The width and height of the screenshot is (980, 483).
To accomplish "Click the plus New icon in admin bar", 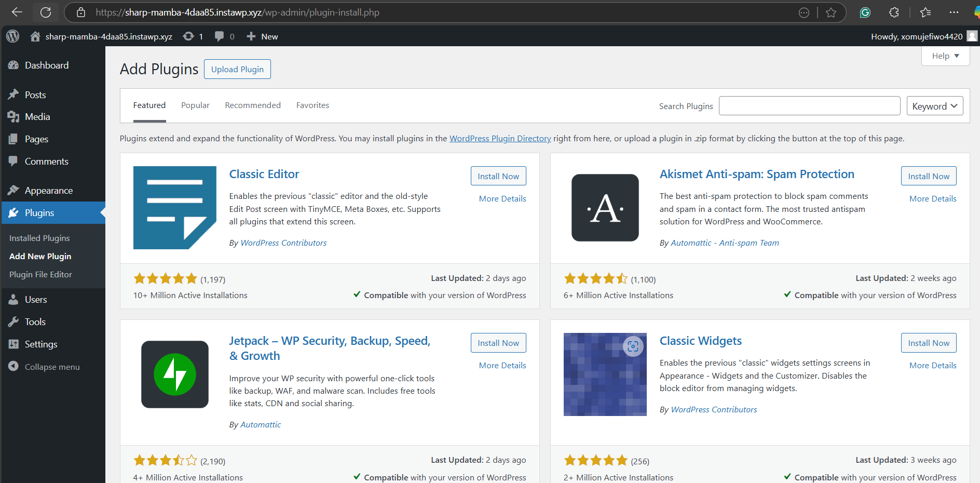I will 251,36.
